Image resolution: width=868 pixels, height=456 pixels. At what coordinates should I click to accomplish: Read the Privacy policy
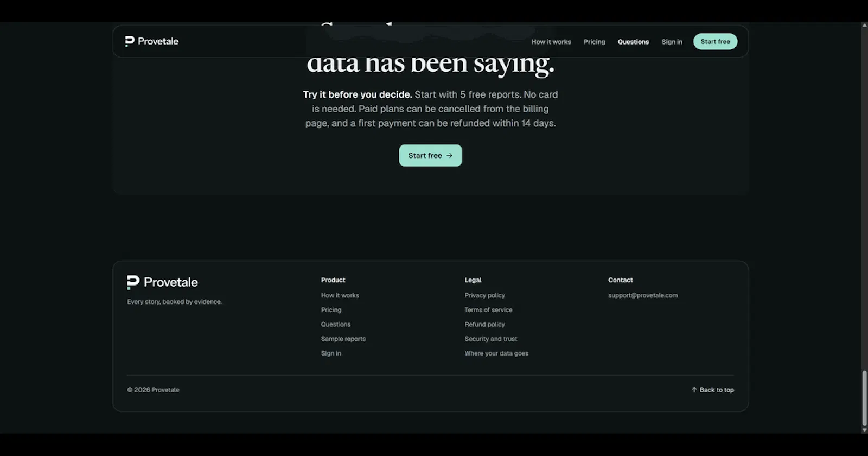[x=484, y=295]
